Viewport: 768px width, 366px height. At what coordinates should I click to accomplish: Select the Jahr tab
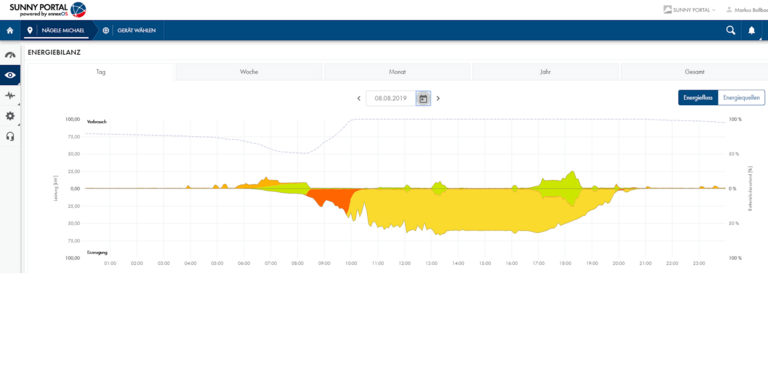tap(545, 72)
